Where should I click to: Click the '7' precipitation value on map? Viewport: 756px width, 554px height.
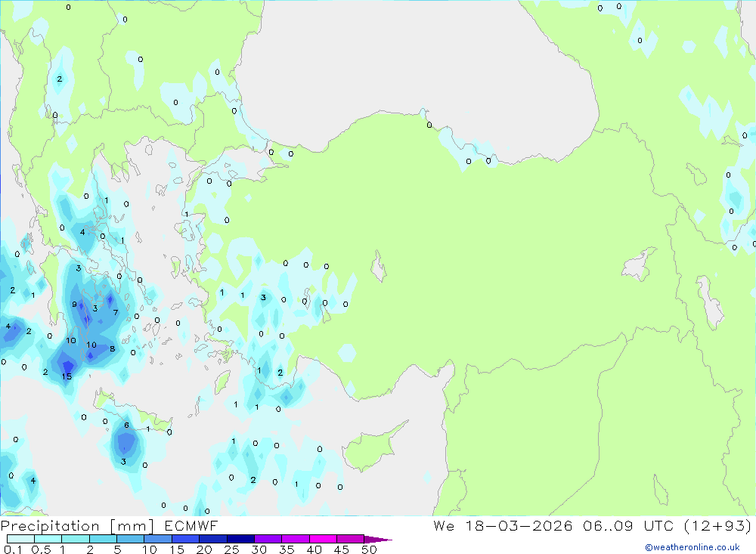click(x=115, y=312)
